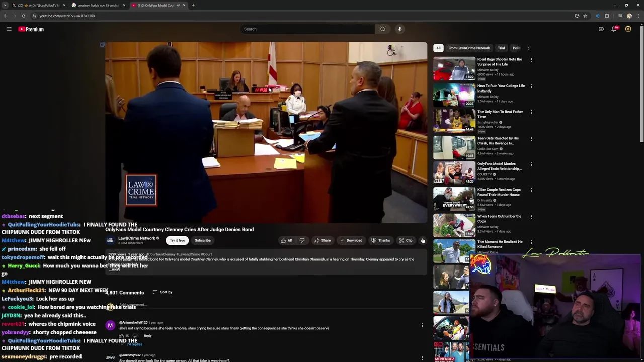This screenshot has height=362, width=644.
Task: Click the main video player
Action: (266, 132)
